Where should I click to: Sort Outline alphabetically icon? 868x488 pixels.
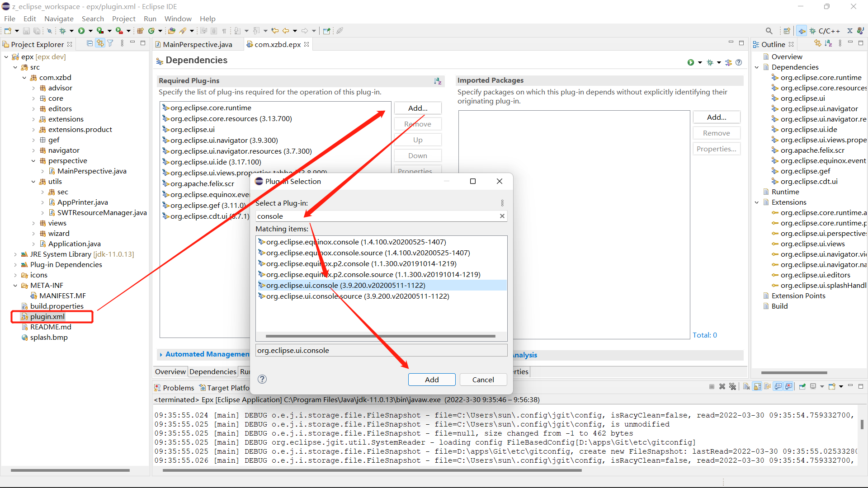tap(828, 43)
